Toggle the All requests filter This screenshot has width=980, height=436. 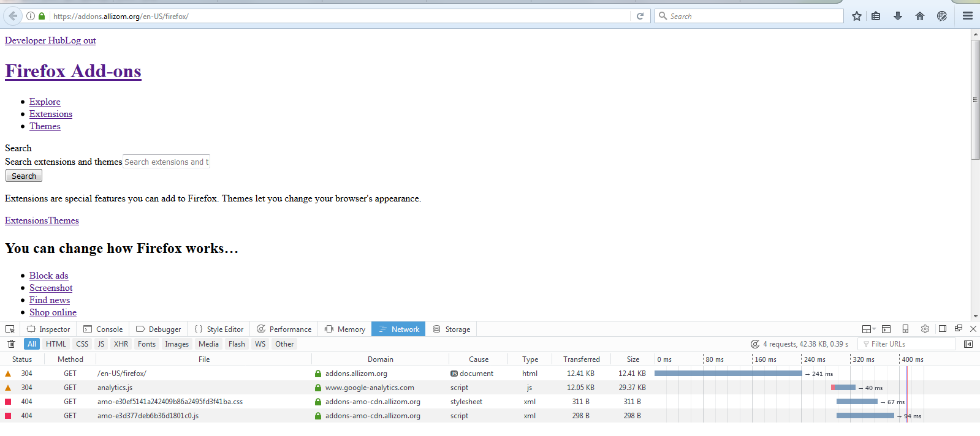tap(32, 344)
